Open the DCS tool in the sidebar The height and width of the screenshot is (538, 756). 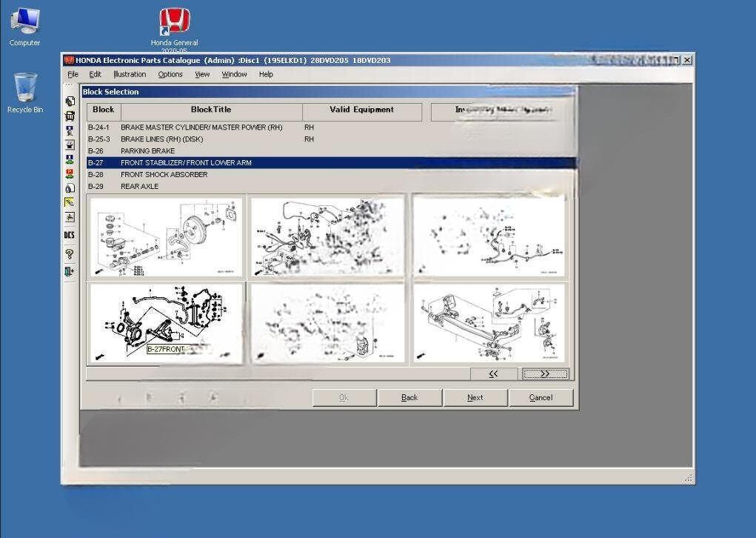(x=70, y=235)
